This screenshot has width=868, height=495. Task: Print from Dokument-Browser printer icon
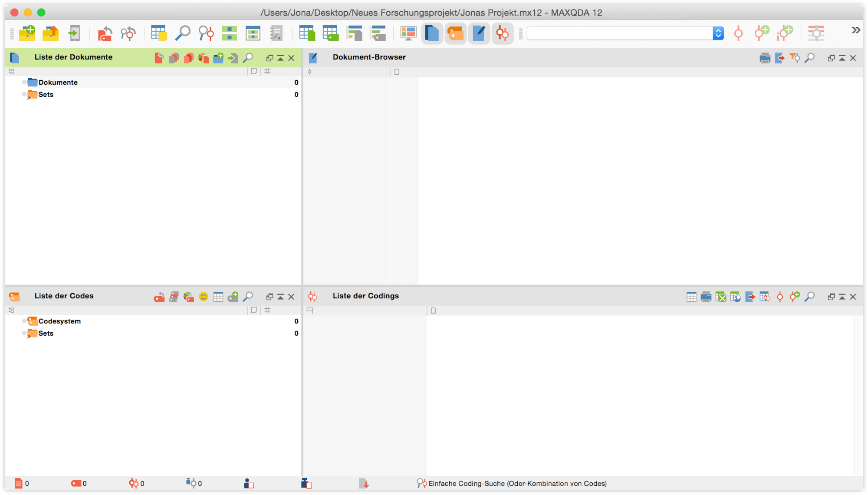point(765,58)
